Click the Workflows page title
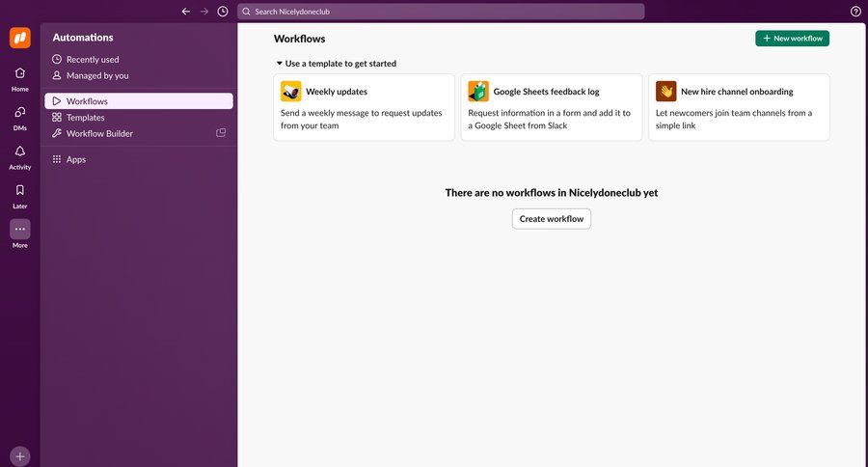Screen dimensions: 868x467 coord(300,39)
